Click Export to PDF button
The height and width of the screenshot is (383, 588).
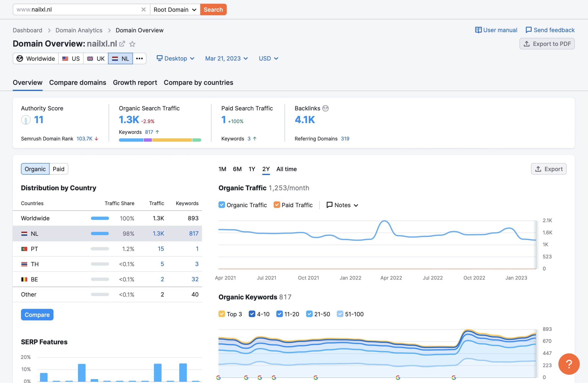tap(547, 44)
